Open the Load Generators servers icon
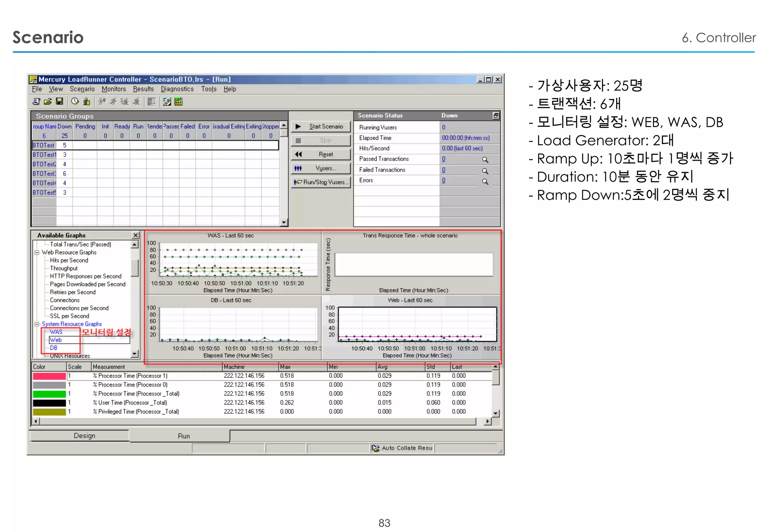Screen dimensions: 769x532 click(x=86, y=101)
